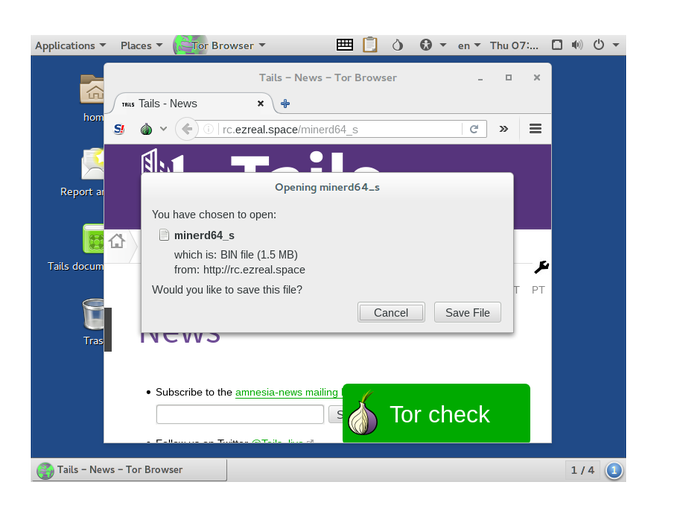This screenshot has width=680, height=523.
Task: Click Save File in the dialog
Action: coord(468,313)
